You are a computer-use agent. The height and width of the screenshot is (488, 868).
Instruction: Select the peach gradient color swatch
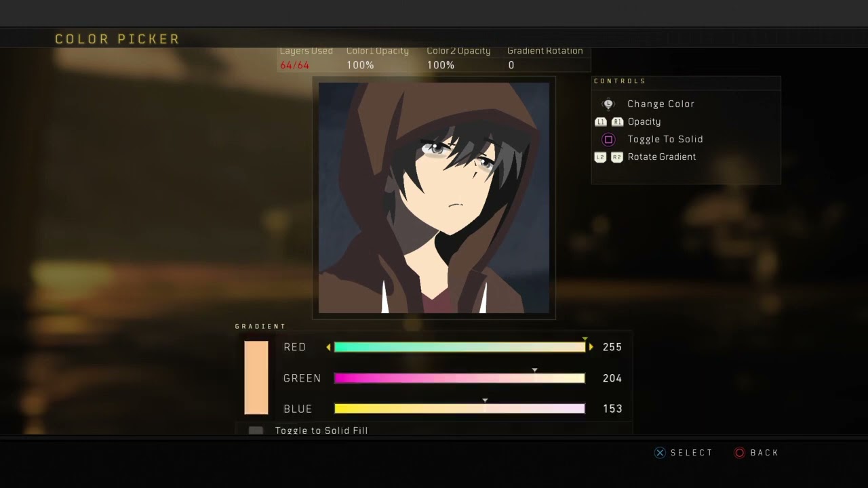[x=256, y=378]
